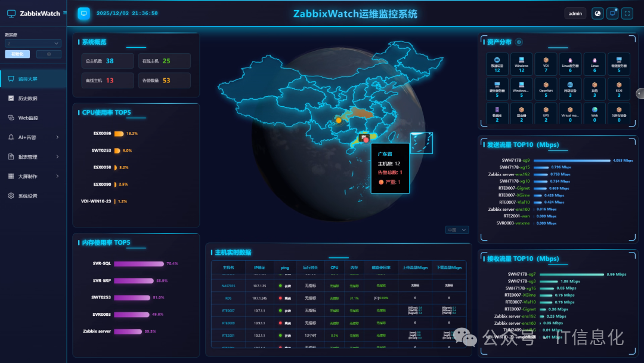Click SVR-SQL memory usage bar at 70.4%

coord(137,263)
